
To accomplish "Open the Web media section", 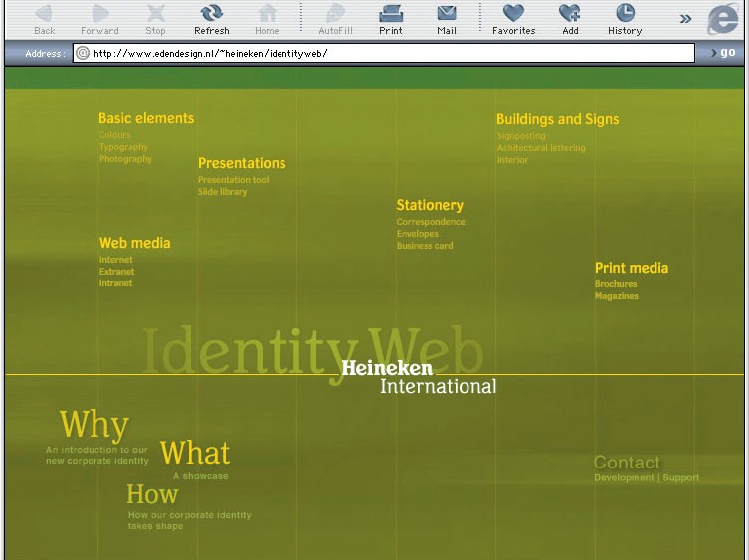I will click(134, 243).
